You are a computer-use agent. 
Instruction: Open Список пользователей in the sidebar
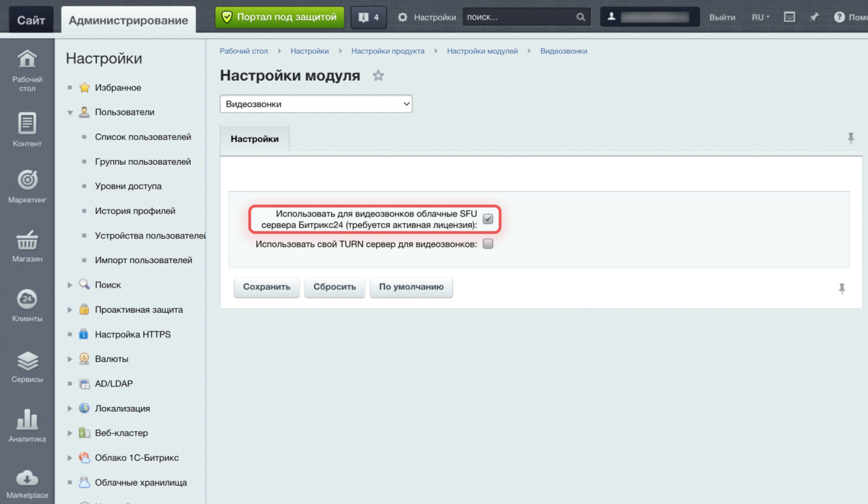pos(143,137)
